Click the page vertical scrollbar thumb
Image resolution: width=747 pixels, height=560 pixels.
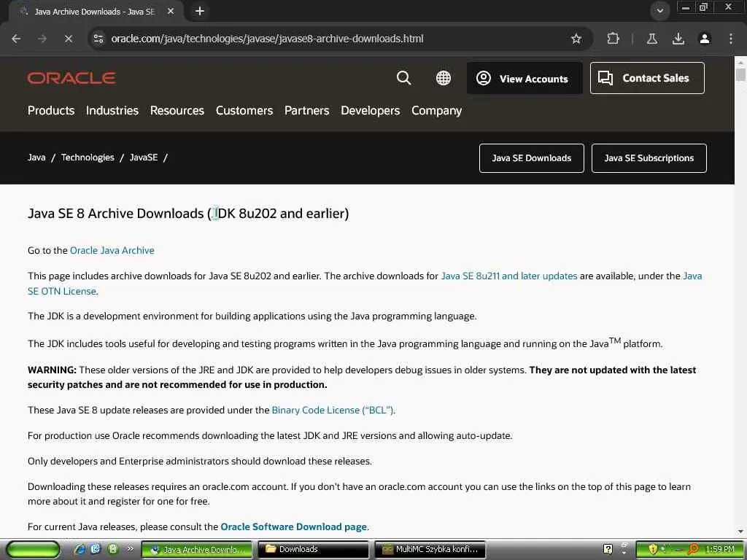pyautogui.click(x=740, y=75)
